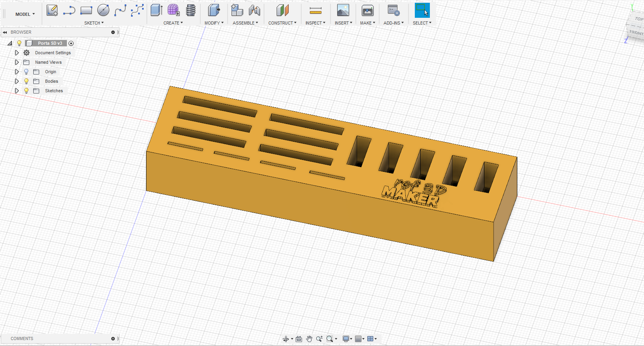Click the Scripts and Add-Ins icon
Viewport: 644px width, 346px height.
click(393, 10)
